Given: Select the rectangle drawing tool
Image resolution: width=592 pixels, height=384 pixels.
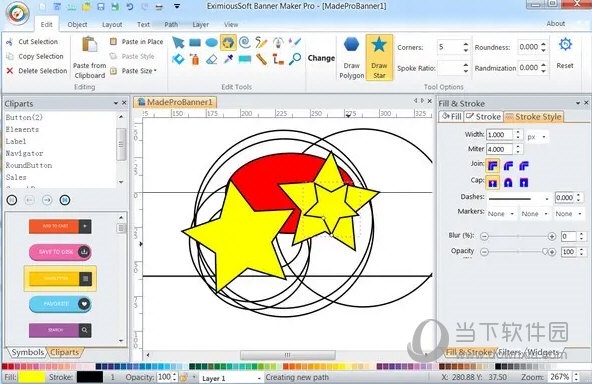Looking at the screenshot, I should point(195,42).
